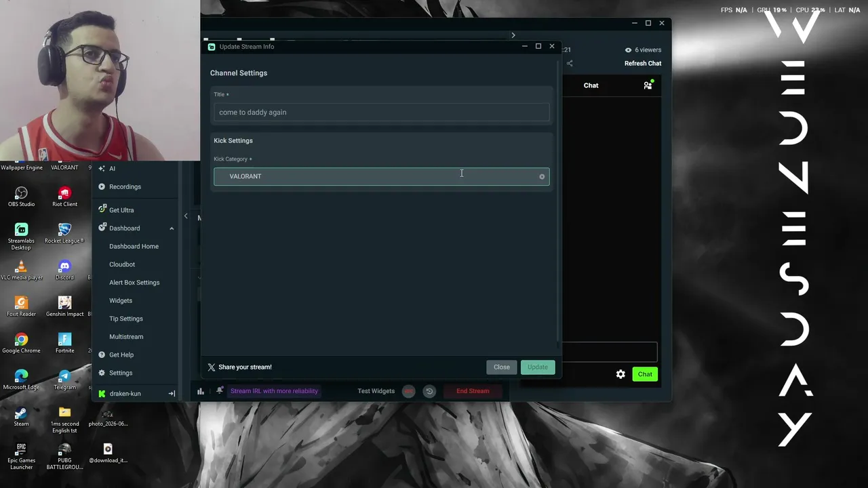Maximize the Update Stream Info dialog
868x488 pixels.
pos(538,46)
